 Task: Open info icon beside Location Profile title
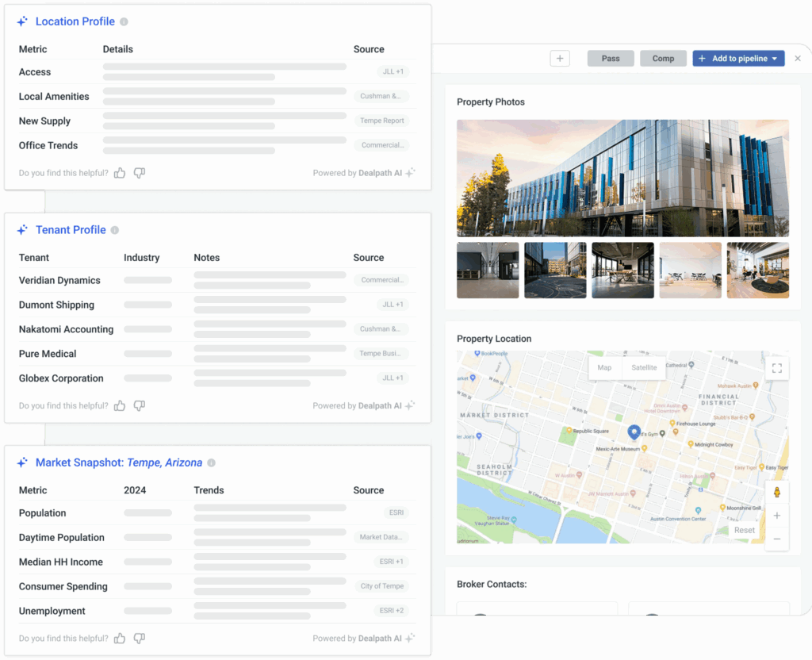pos(124,22)
